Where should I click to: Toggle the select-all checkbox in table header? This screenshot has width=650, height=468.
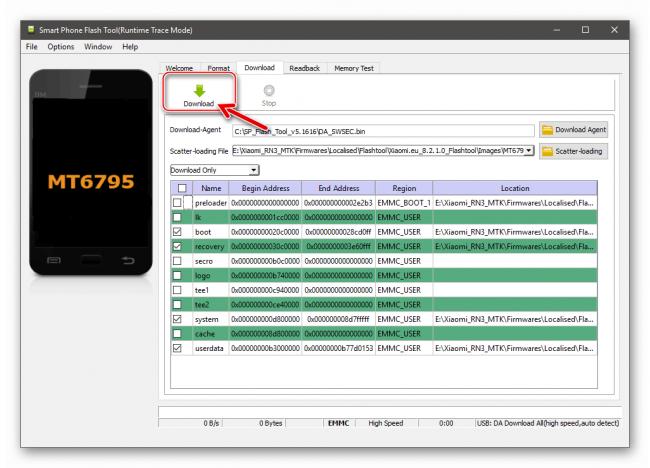[x=182, y=188]
